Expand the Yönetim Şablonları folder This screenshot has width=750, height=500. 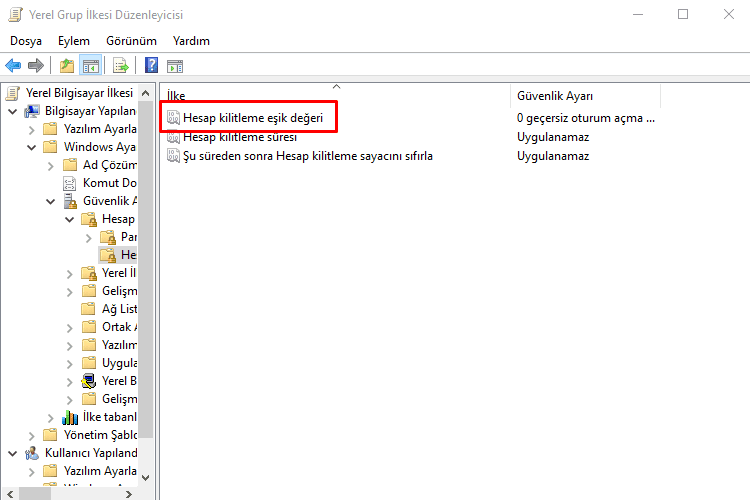click(x=32, y=435)
